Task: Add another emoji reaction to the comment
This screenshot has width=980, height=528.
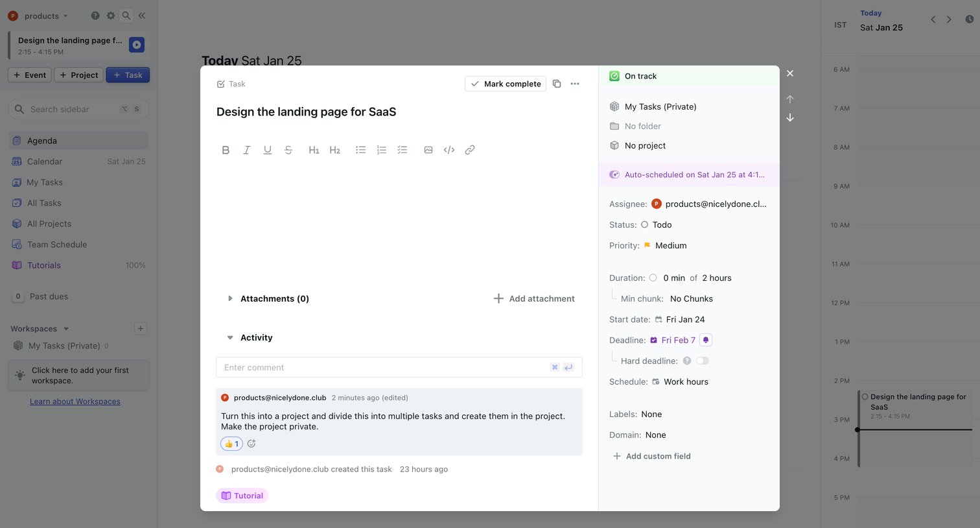Action: [251, 444]
